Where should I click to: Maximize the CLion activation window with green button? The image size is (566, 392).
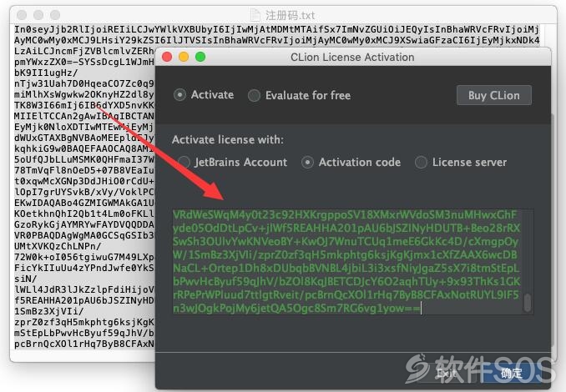click(200, 57)
